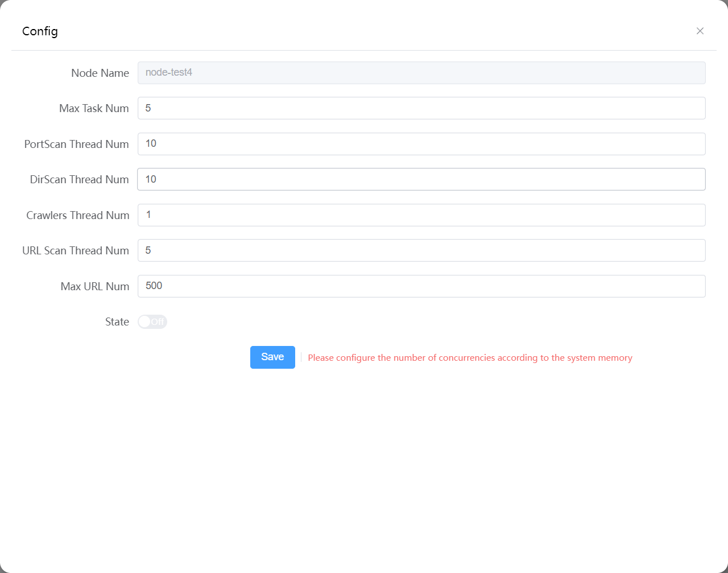Screen dimensions: 728x573
Task: Focus the URL Scan Thread Num input
Action: tap(421, 250)
